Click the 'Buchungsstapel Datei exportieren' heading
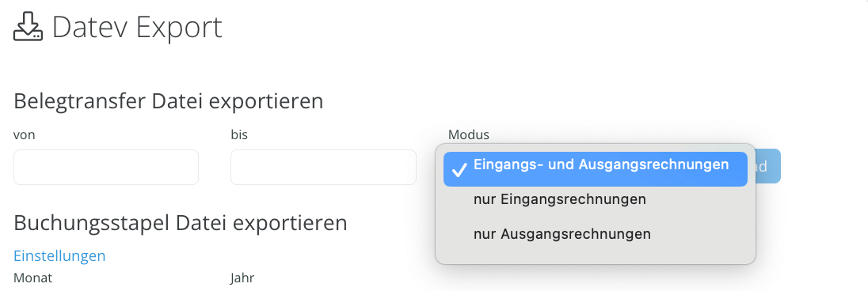The image size is (868, 291). click(x=180, y=222)
